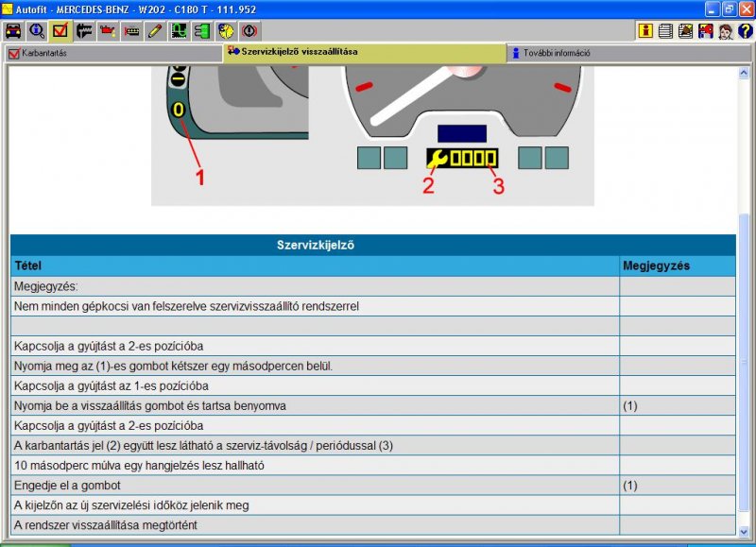This screenshot has height=547, width=756.
Task: Click the Tétel column header
Action: coord(315,265)
